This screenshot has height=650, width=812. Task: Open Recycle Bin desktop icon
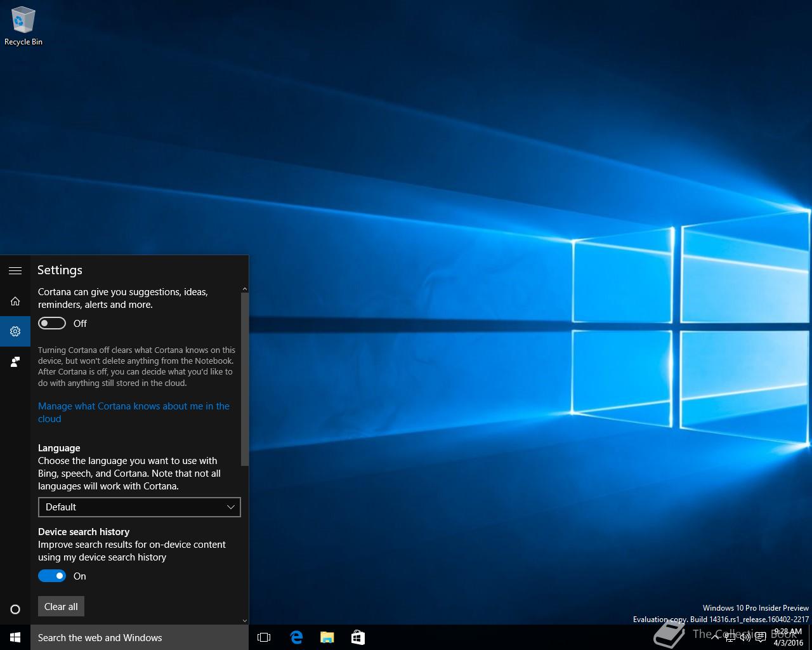point(23,26)
